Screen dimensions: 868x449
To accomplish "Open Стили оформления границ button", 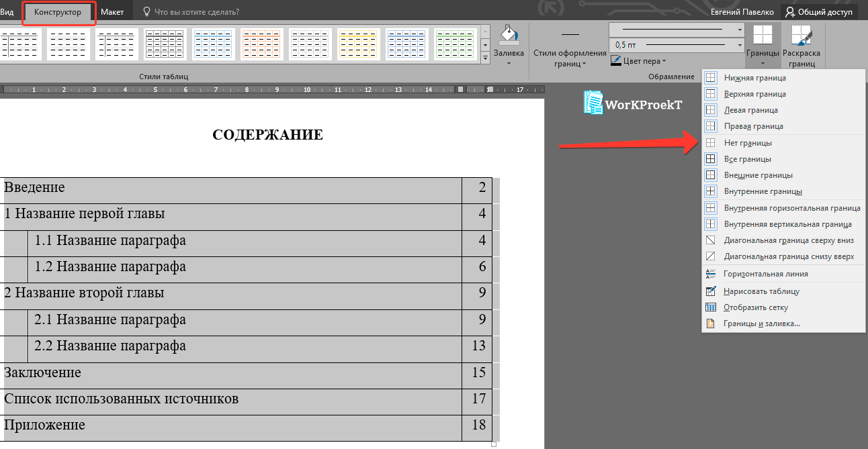I will pos(570,58).
